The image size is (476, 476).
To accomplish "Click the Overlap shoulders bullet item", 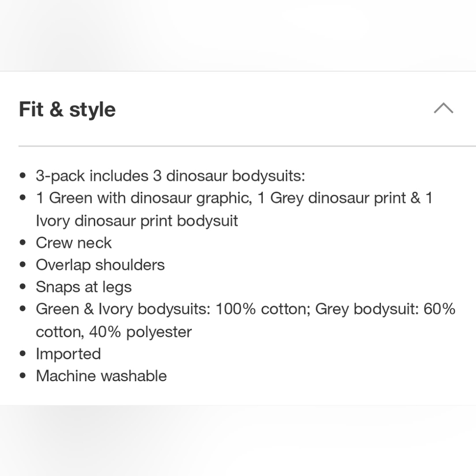I will click(100, 265).
